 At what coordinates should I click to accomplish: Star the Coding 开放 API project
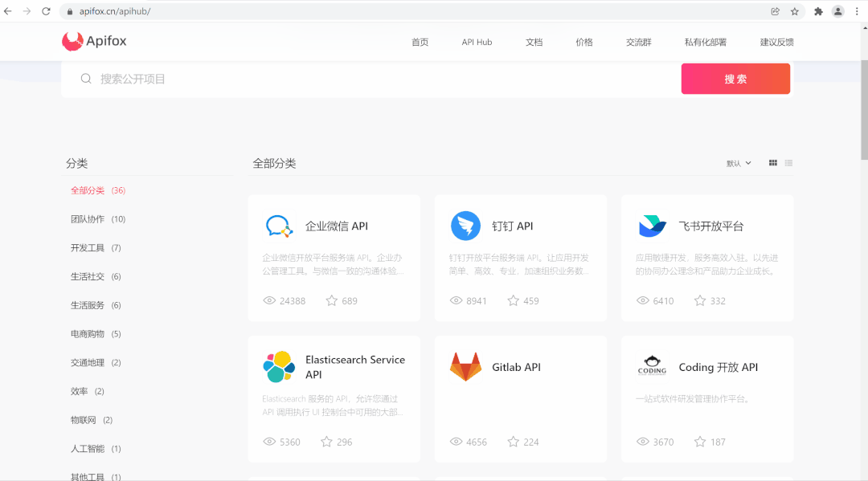700,442
